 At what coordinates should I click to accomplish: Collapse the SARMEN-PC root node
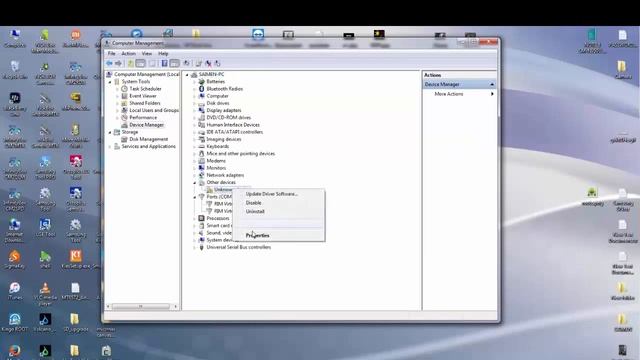(x=187, y=75)
